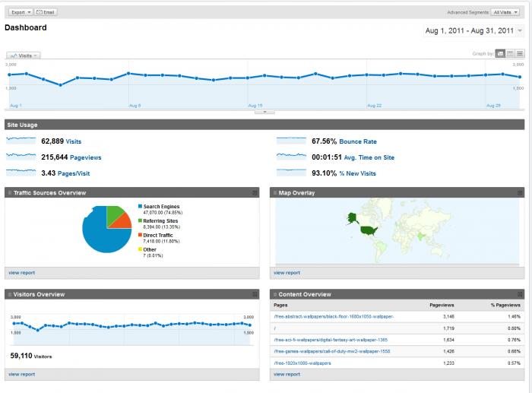Close the Map Overlay widget
The image size is (532, 393).
[520, 193]
